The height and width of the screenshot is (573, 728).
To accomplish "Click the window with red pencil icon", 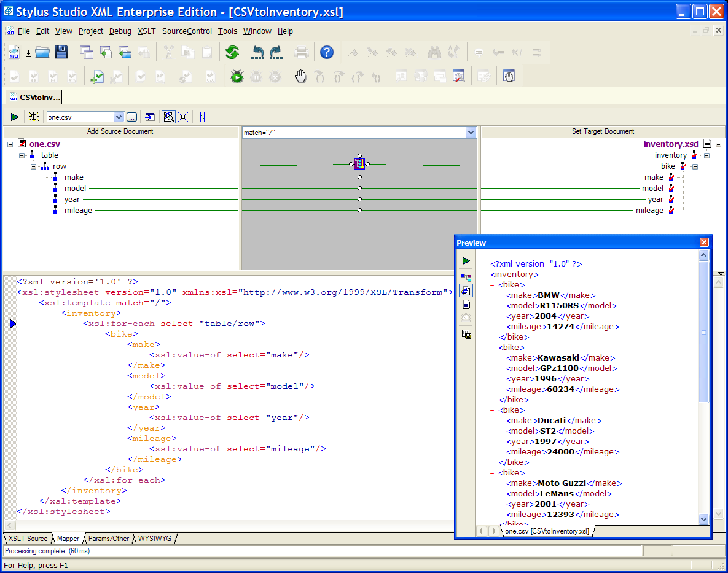I will tap(459, 76).
